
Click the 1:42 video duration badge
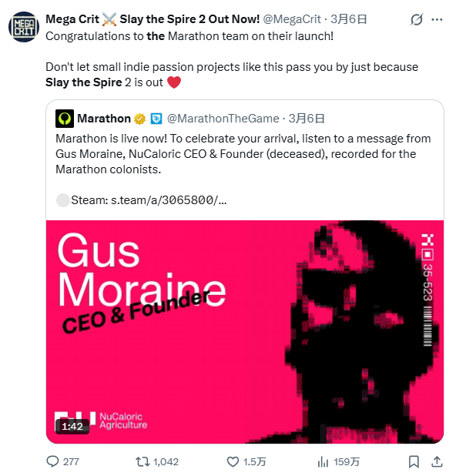(x=72, y=427)
